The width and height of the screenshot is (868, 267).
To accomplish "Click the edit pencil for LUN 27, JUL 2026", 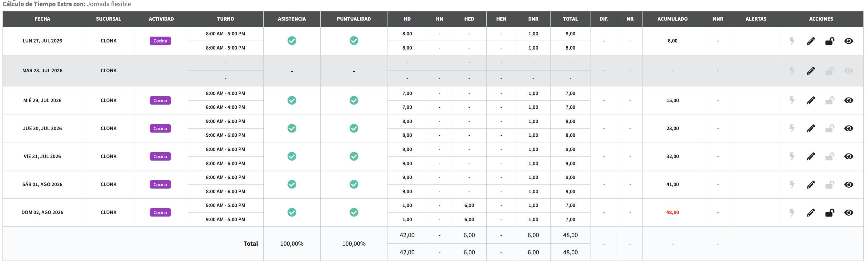I will tap(811, 41).
